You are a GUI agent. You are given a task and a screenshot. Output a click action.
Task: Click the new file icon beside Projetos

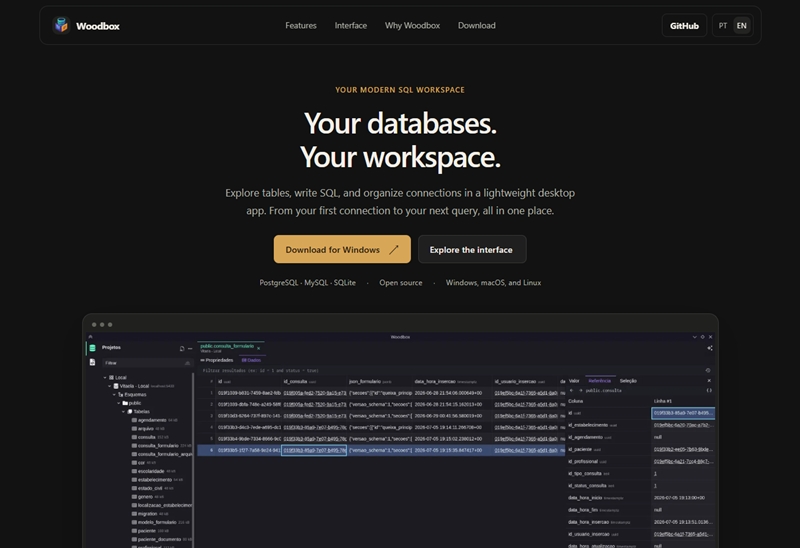(182, 348)
